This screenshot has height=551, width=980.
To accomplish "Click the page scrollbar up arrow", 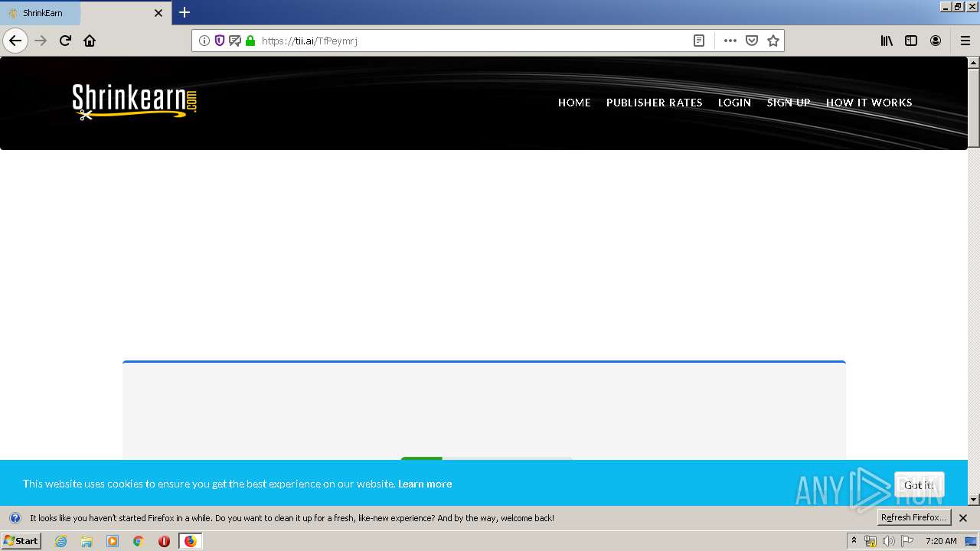I will point(974,63).
